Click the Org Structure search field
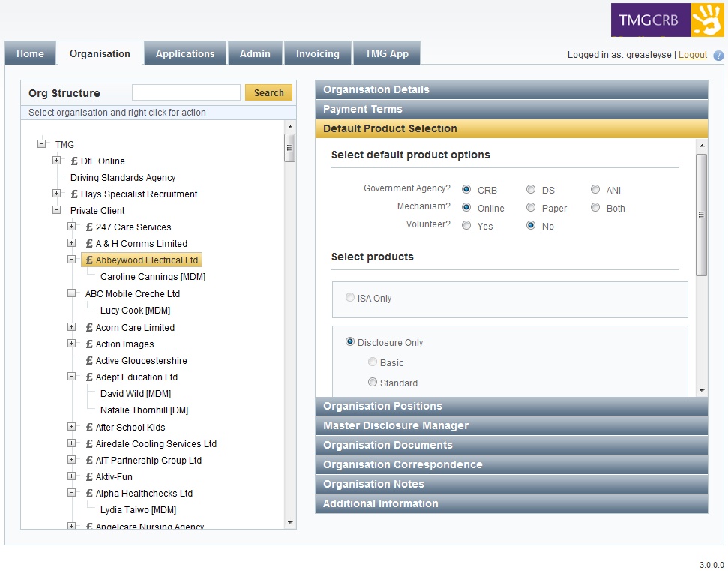728x571 pixels. [186, 92]
